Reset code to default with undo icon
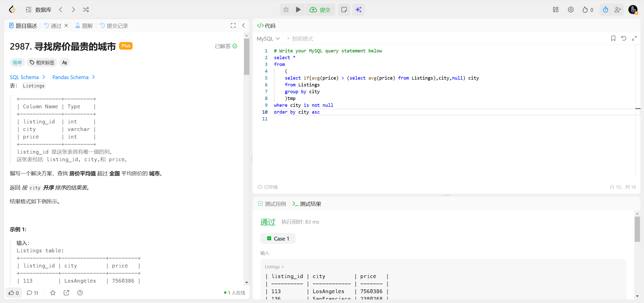 pos(624,38)
